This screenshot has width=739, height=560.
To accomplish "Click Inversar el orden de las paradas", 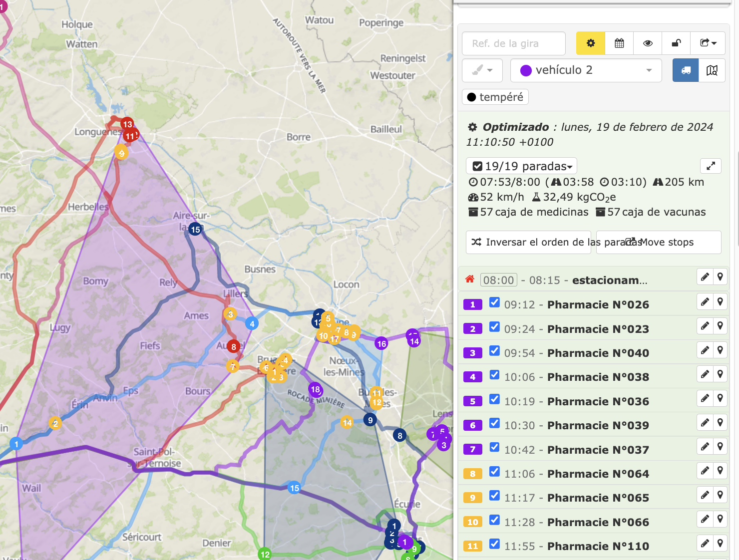I will (528, 242).
